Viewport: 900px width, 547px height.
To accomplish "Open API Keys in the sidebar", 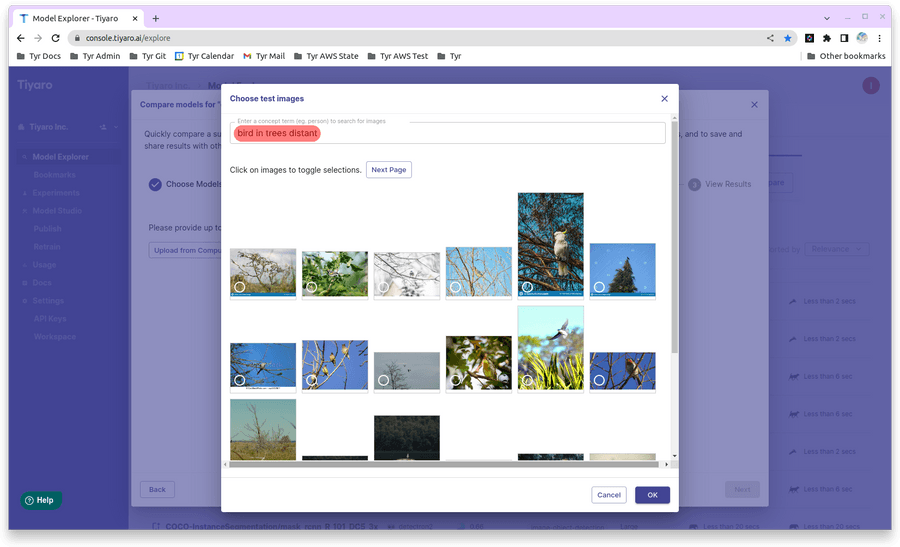I will click(50, 319).
